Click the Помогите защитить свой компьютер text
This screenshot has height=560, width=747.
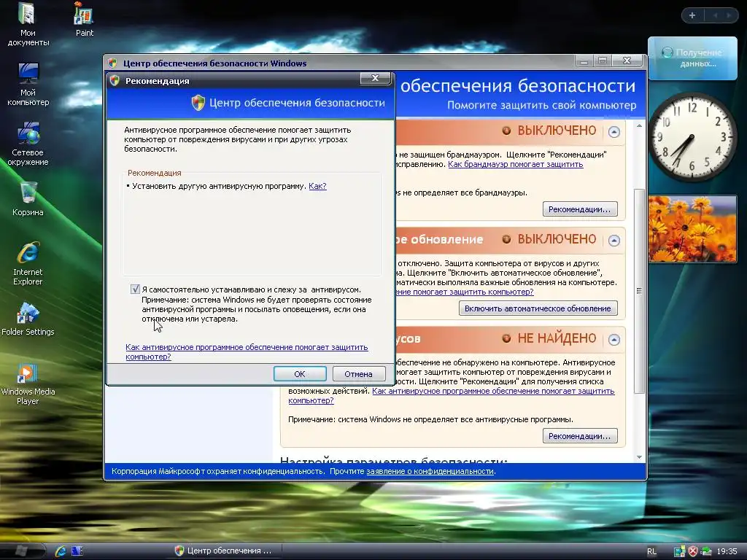point(542,105)
